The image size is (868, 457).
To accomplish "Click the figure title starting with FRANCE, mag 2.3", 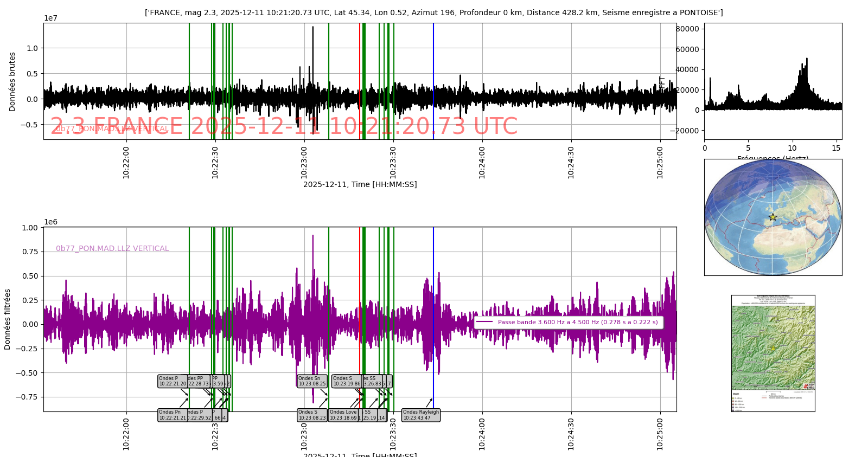I will pos(433,12).
